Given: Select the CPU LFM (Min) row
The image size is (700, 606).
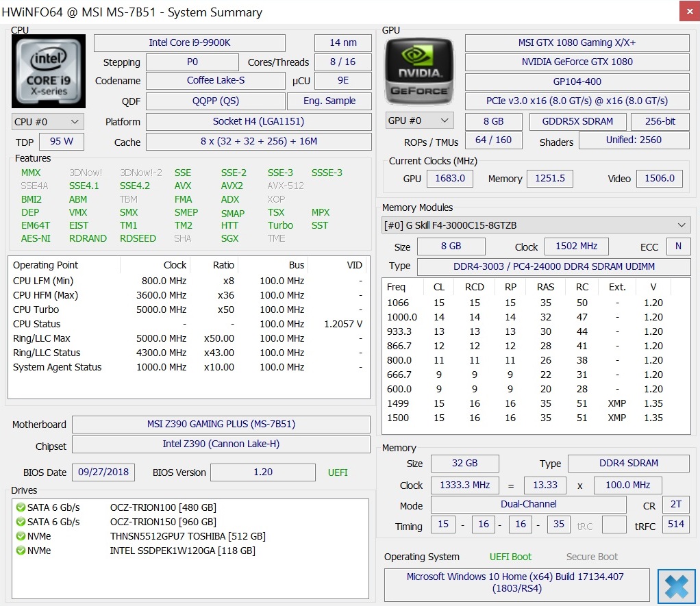Looking at the screenshot, I should pos(189,281).
